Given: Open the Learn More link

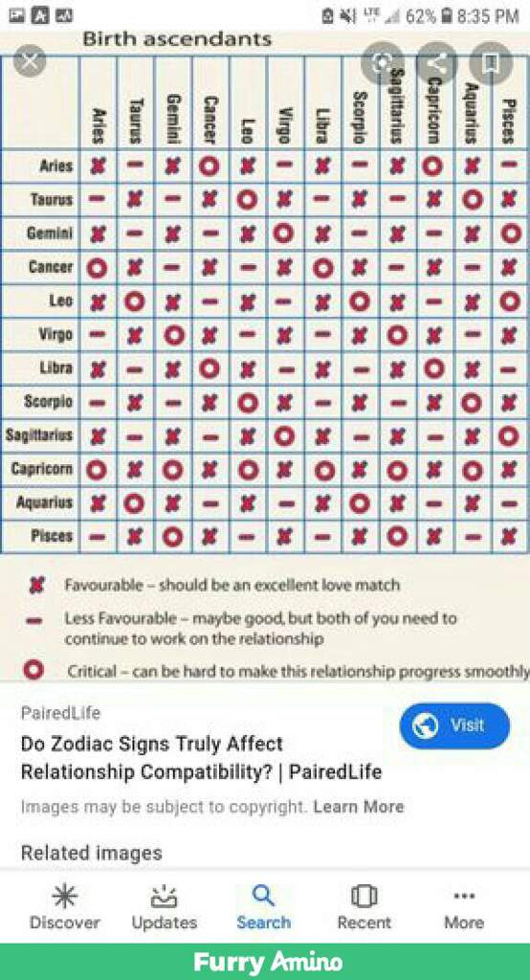Looking at the screenshot, I should [x=358, y=806].
